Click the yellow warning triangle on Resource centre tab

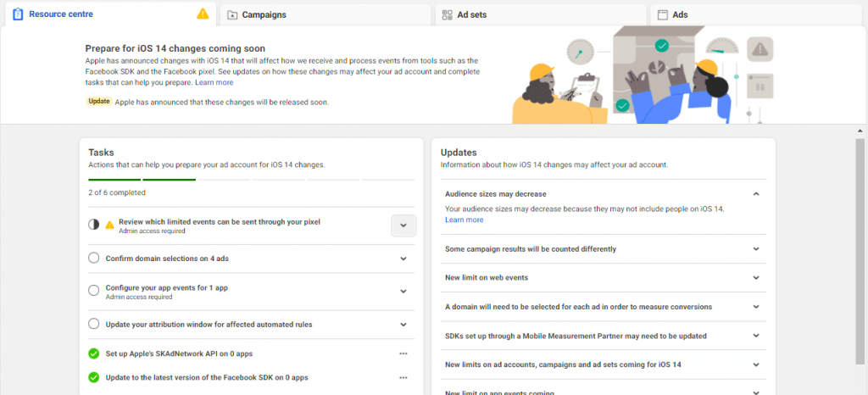tap(203, 14)
